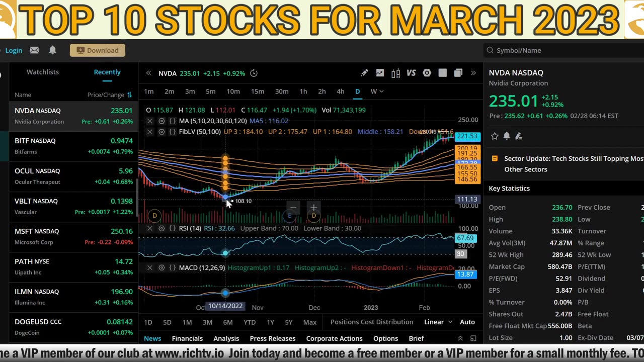Select the pencil drawing tool
The height and width of the screenshot is (362, 644).
pos(364,73)
